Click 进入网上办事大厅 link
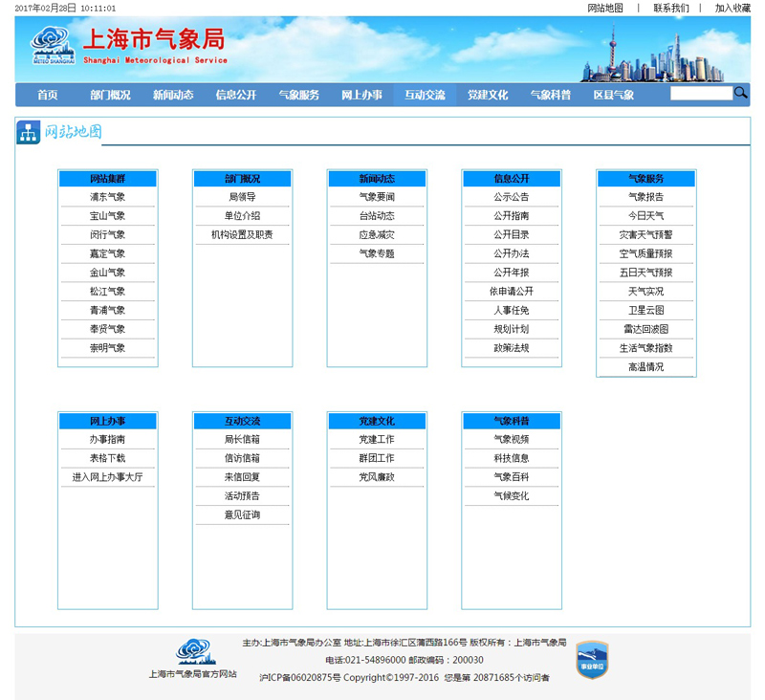The image size is (765, 700). 107,477
